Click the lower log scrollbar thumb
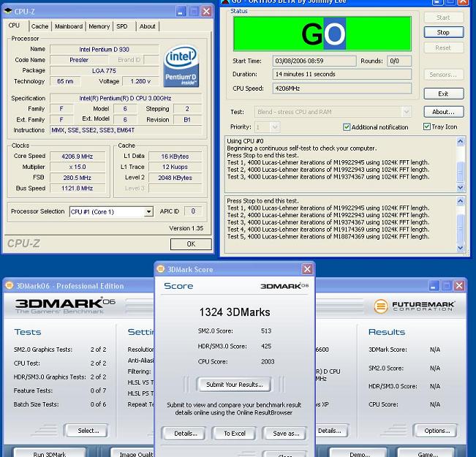Screen dimensions: 476x457 (x=460, y=229)
